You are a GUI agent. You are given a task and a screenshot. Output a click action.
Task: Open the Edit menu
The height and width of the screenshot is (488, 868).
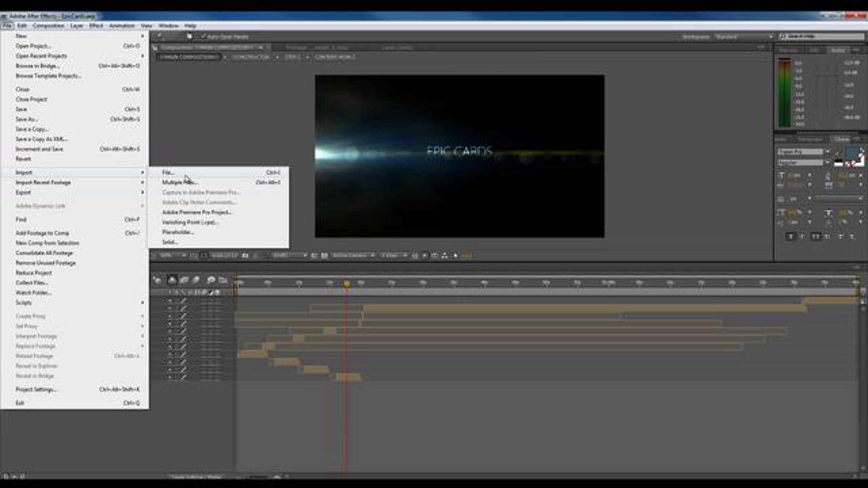pos(22,26)
